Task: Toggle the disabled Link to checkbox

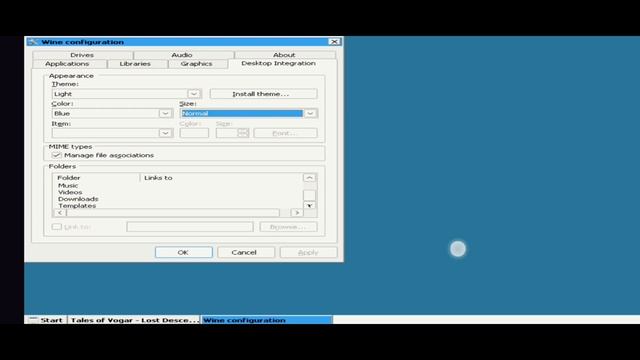Action: click(56, 227)
